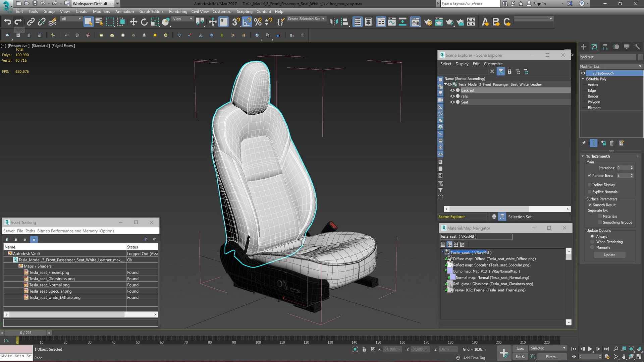Enable the Explicit Normals checkbox

pyautogui.click(x=590, y=192)
